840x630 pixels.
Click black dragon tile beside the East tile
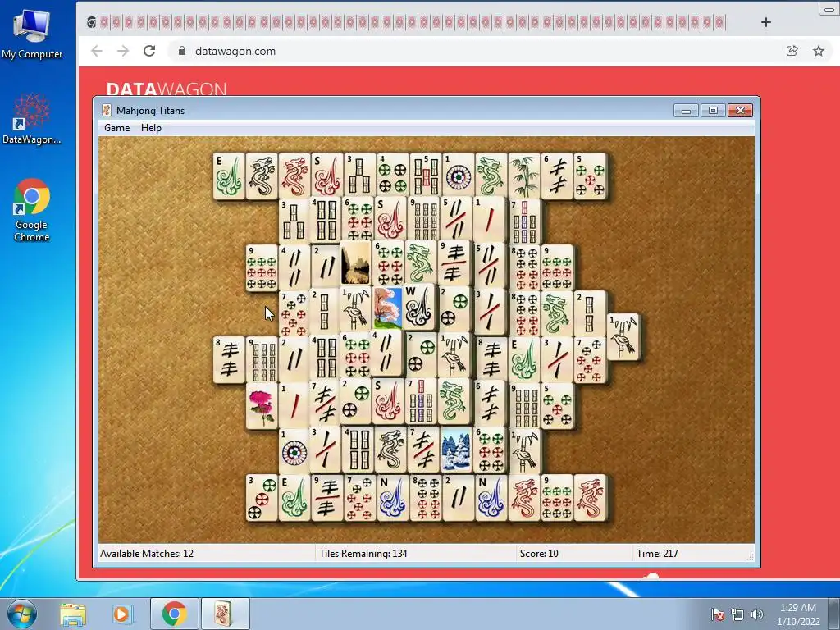coord(262,176)
